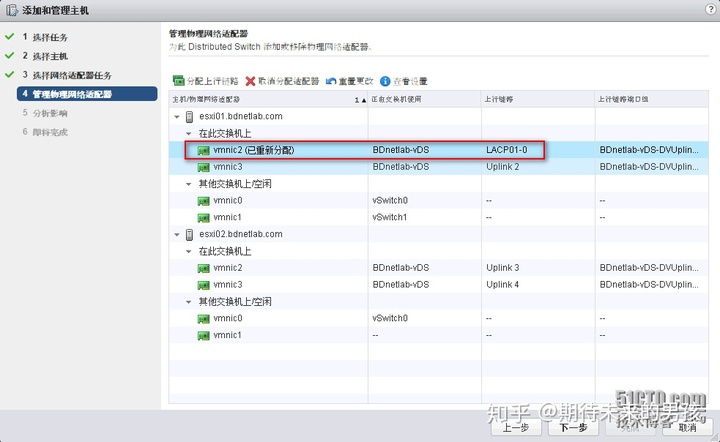
Task: Select vSwitch0 cell in esxi01 vmnic0 row
Action: coord(390,201)
